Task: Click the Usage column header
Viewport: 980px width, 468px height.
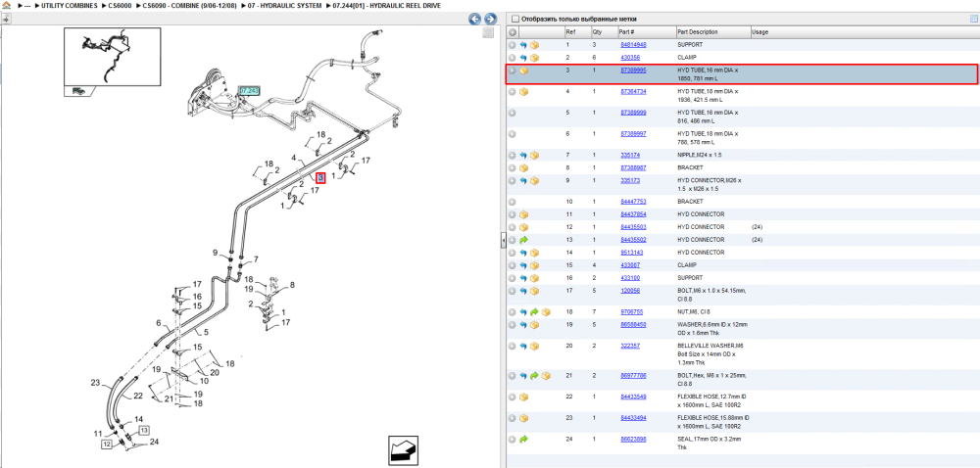Action: click(x=760, y=32)
